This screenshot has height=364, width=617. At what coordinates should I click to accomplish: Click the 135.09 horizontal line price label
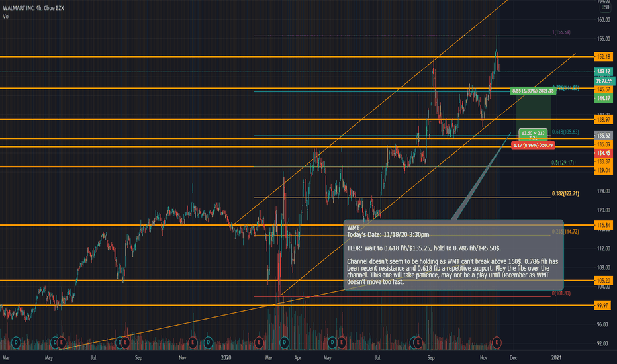[604, 144]
